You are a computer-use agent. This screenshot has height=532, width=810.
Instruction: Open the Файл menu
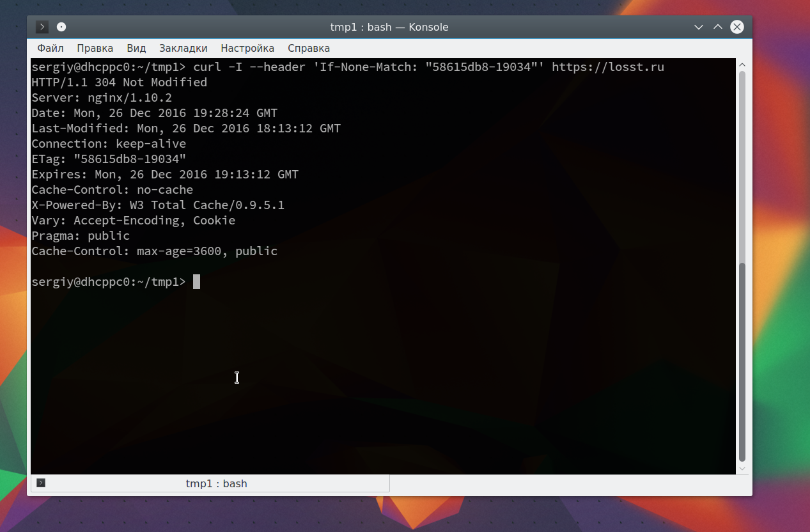tap(51, 48)
